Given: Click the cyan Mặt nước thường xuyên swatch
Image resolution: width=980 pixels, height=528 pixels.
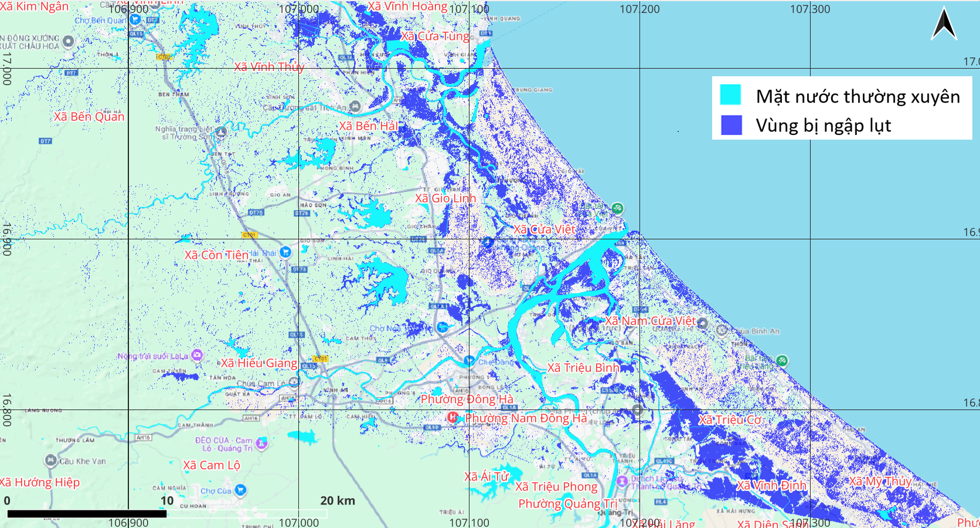Looking at the screenshot, I should click(730, 95).
